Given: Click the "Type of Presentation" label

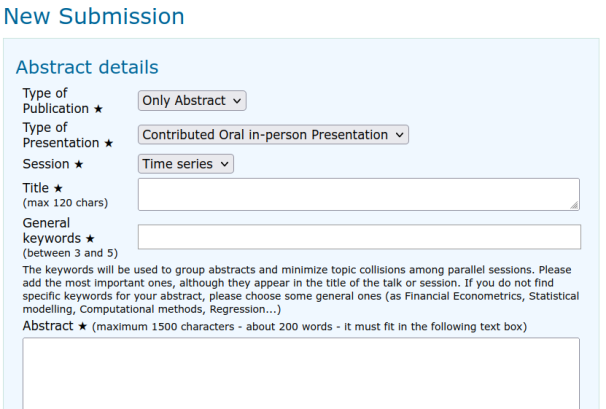Looking at the screenshot, I should pos(62,135).
